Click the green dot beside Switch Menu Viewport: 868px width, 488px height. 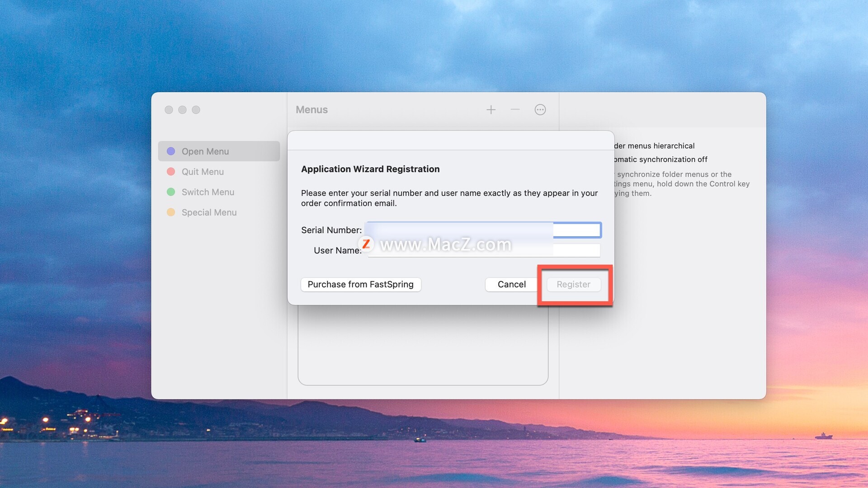(171, 192)
